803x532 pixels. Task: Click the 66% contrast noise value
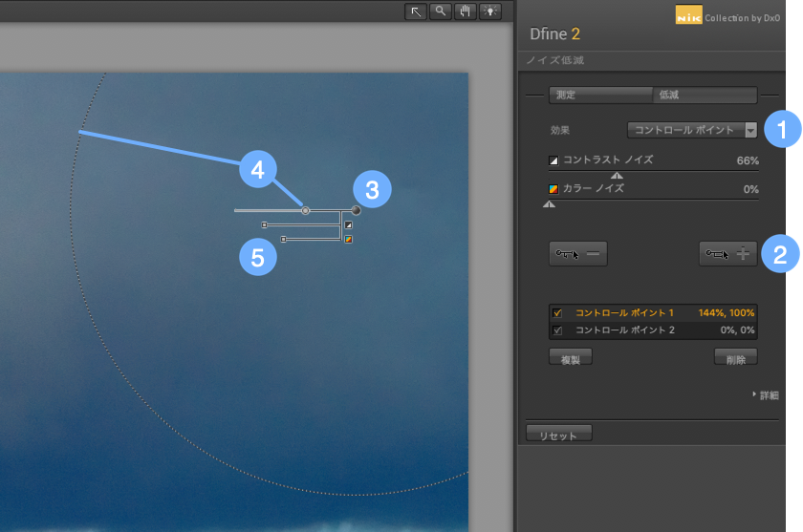click(x=748, y=160)
